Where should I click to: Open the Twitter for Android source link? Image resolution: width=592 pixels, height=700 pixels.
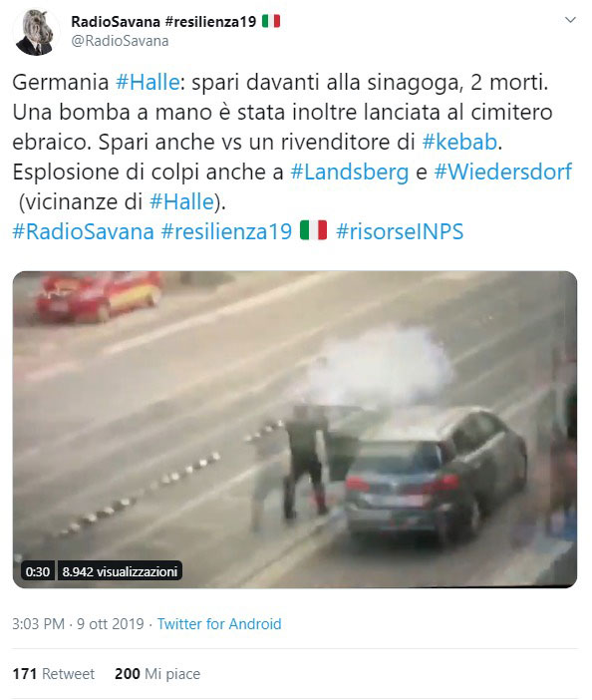click(x=219, y=623)
